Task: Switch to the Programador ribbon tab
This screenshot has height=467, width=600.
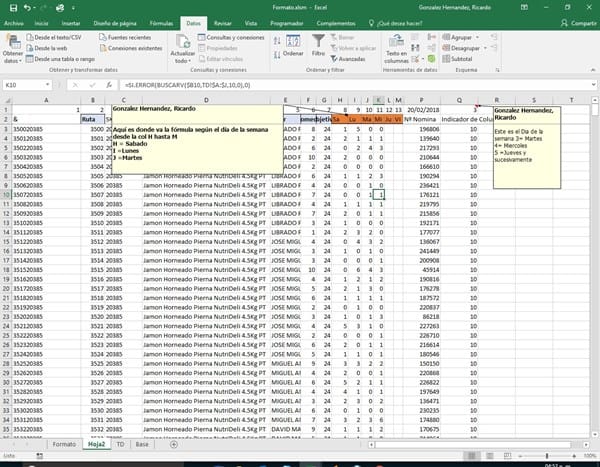Action: [x=288, y=21]
